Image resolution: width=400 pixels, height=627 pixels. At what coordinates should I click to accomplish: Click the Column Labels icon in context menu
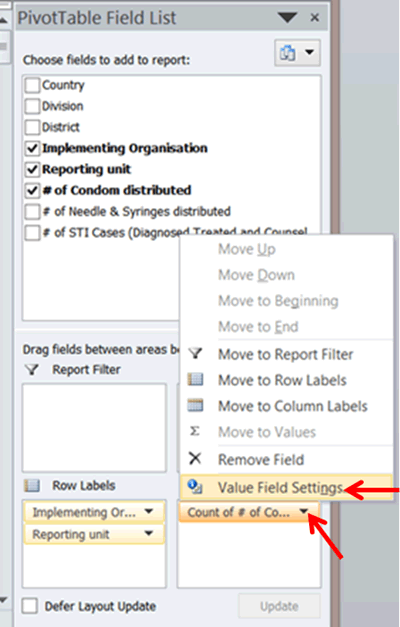(195, 405)
